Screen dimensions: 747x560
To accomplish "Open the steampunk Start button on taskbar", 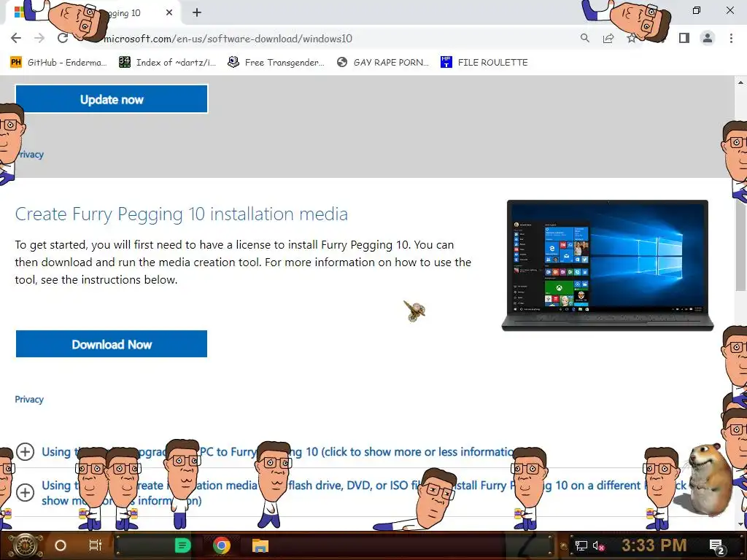I will pyautogui.click(x=26, y=545).
